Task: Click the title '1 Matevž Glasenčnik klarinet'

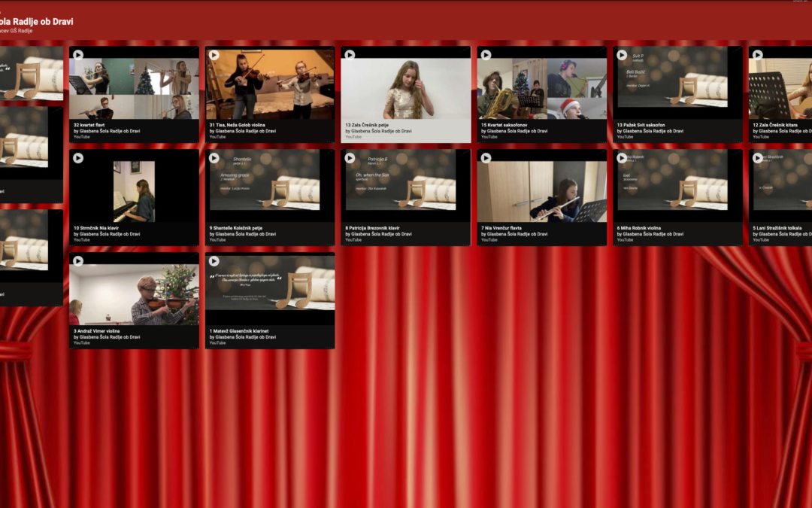Action: pos(239,331)
